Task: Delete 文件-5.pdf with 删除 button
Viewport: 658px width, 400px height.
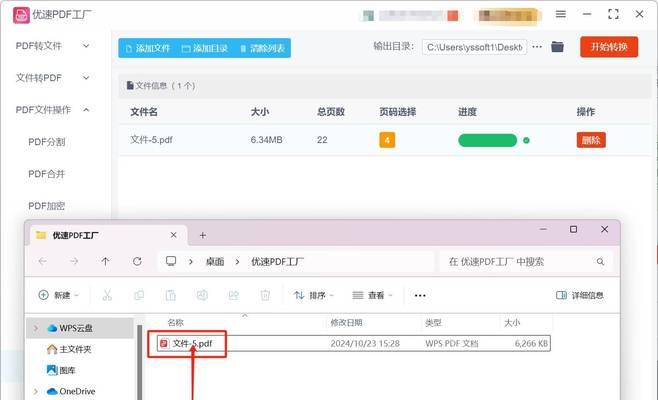Action: pos(591,140)
